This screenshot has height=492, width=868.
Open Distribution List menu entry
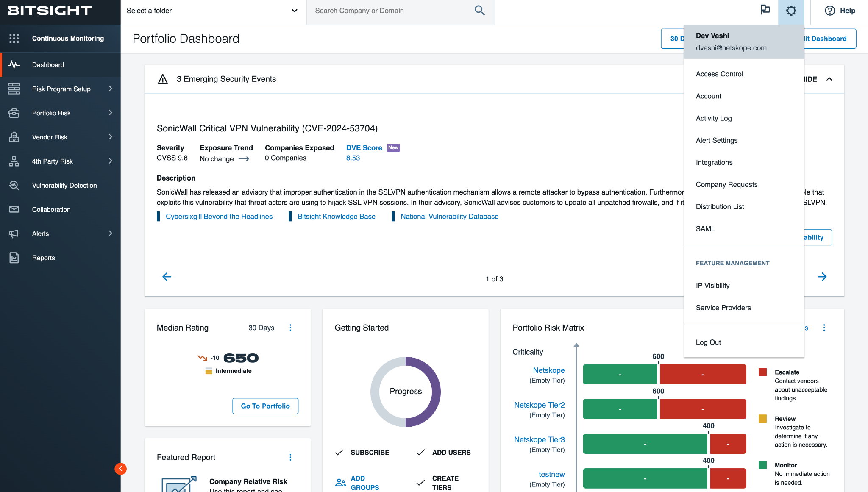[744, 206]
